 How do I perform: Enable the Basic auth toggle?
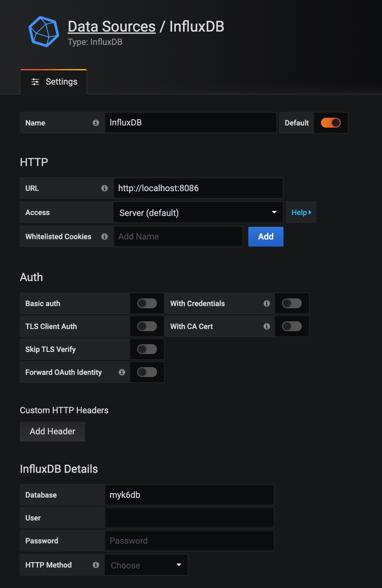[147, 303]
